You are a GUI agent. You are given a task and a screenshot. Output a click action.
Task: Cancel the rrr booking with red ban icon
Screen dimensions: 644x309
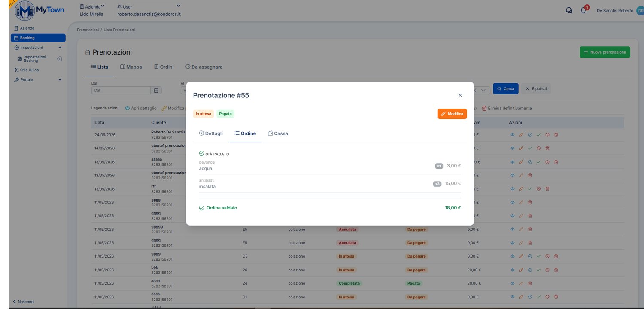pyautogui.click(x=538, y=189)
